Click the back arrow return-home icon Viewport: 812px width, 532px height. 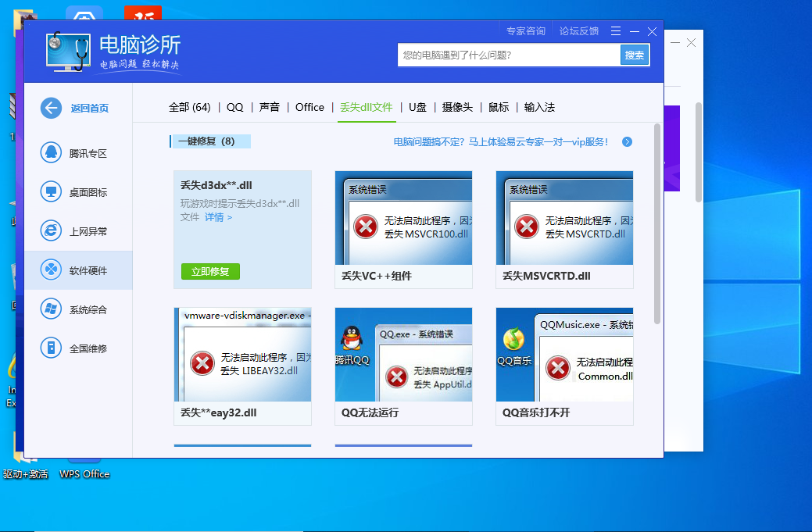pyautogui.click(x=52, y=109)
